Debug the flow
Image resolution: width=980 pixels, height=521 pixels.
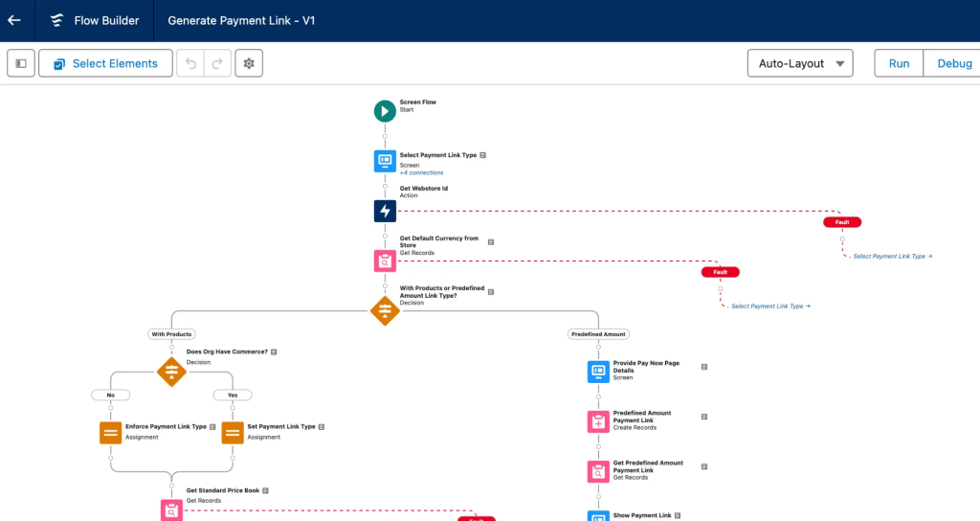click(954, 63)
